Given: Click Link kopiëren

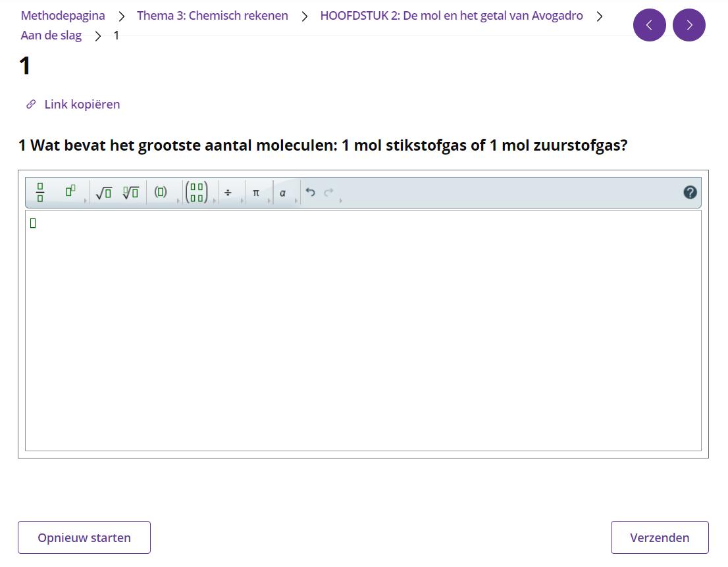Looking at the screenshot, I should pyautogui.click(x=82, y=105).
